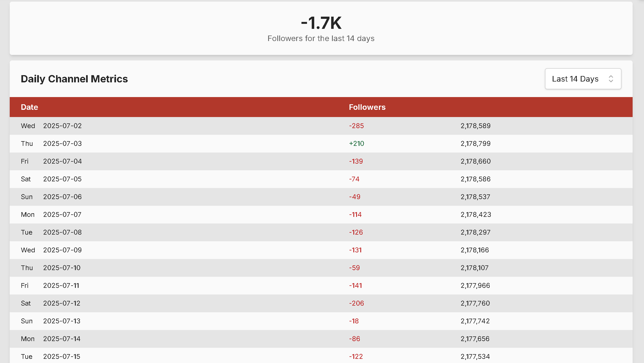Image resolution: width=644 pixels, height=363 pixels.
Task: Click the Date column header
Action: point(29,107)
